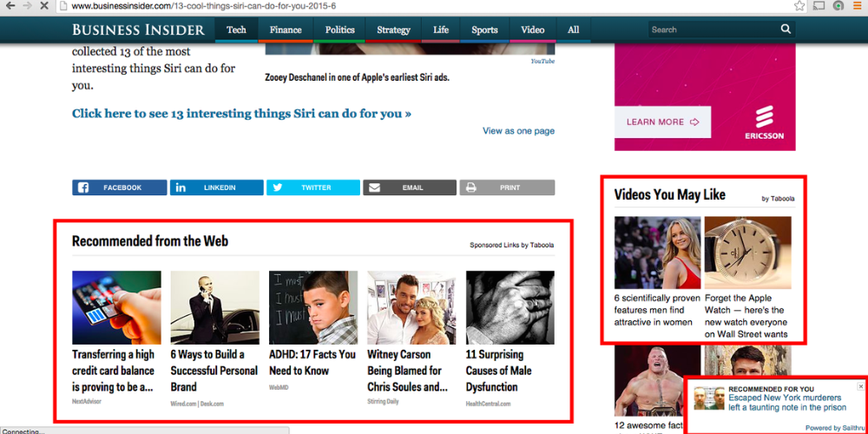Click the Business Insider logo
Viewport: 868px width, 434px height.
pos(138,30)
